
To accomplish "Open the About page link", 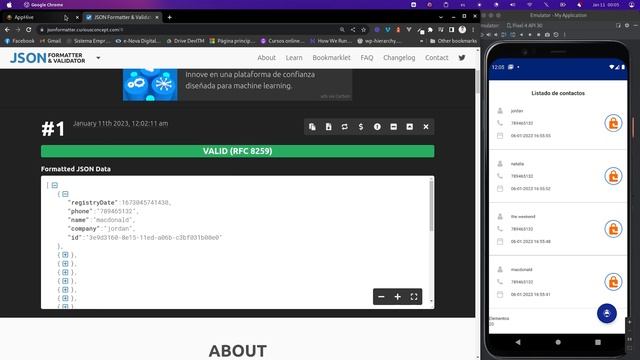I will (267, 58).
